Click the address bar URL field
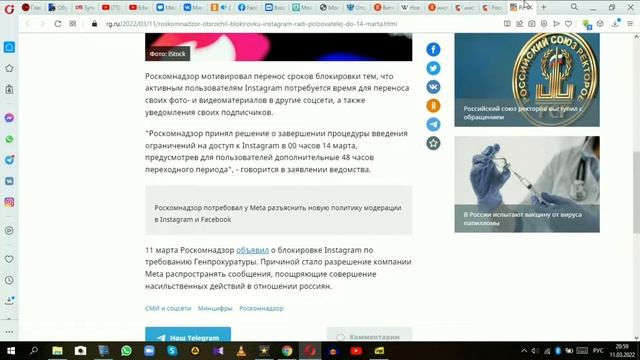 251,24
